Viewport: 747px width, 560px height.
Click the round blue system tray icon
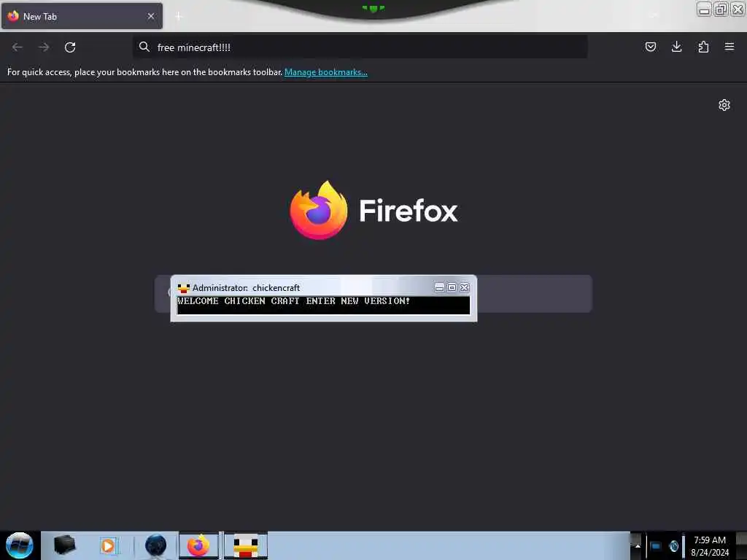[x=673, y=546]
